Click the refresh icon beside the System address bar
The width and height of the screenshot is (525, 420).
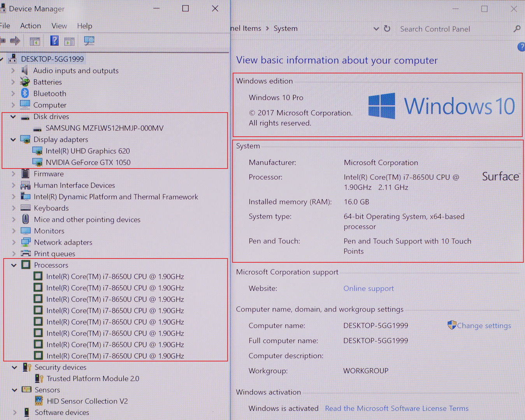pyautogui.click(x=387, y=28)
